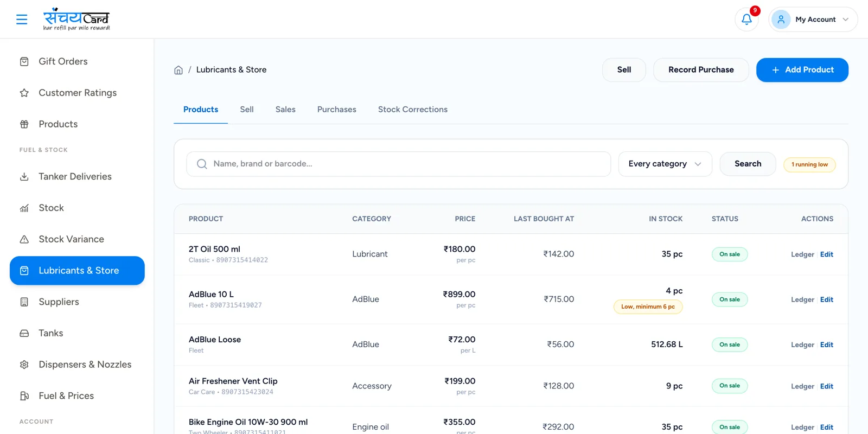Open Ledger for AdBlue Loose
Viewport: 868px width, 434px height.
tap(802, 344)
